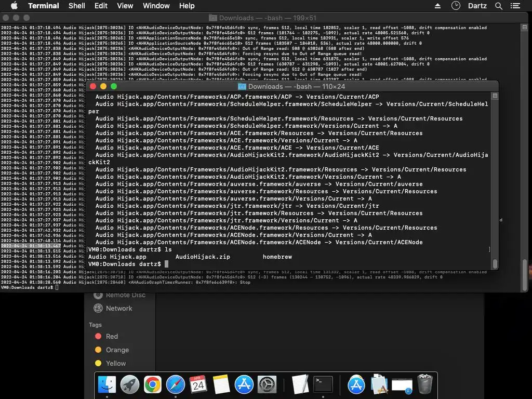Open the Terminal application menu
Viewport: 532px width, 399px height.
click(44, 6)
